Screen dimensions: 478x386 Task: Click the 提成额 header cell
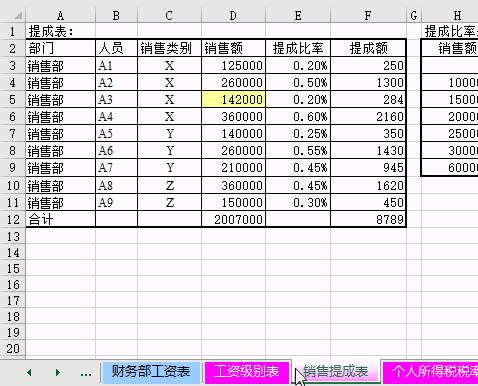[x=368, y=48]
